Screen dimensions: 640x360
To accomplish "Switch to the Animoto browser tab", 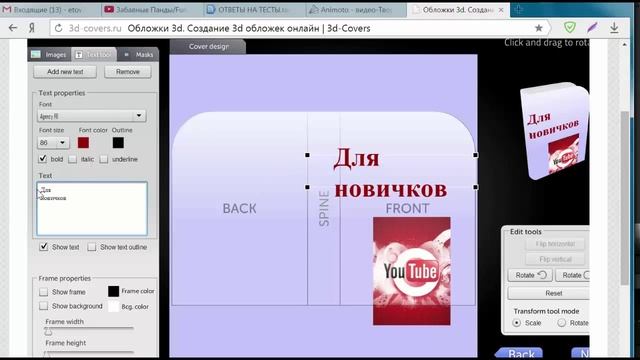I will (x=355, y=9).
